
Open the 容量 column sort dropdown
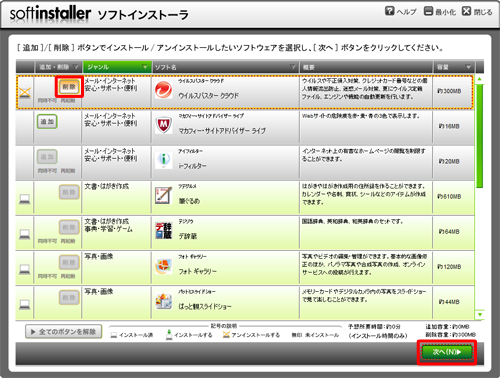468,67
